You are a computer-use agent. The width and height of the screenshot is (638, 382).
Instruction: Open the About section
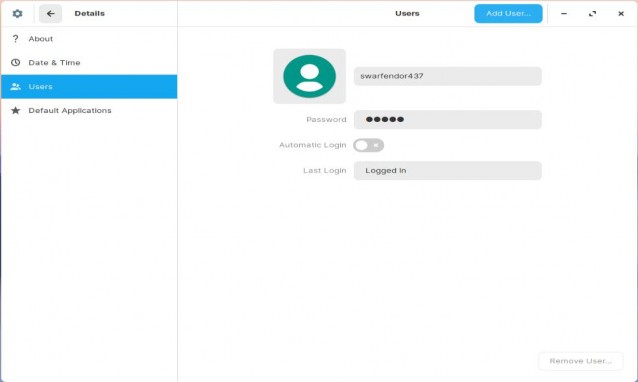coord(89,39)
